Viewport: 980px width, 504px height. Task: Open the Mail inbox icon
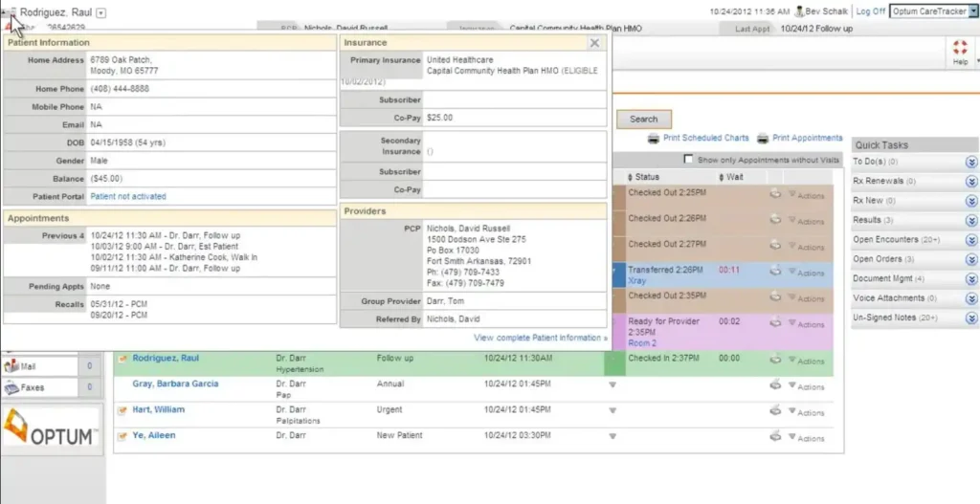[x=11, y=366]
